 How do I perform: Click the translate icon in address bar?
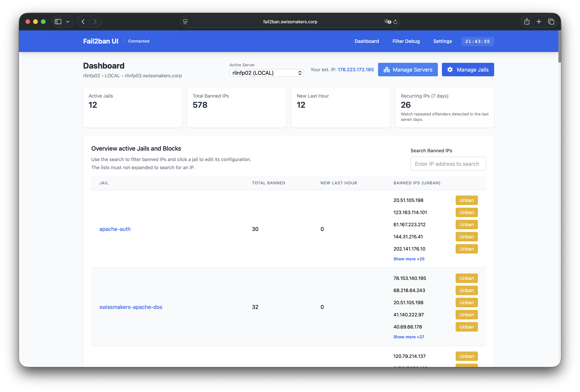point(388,22)
